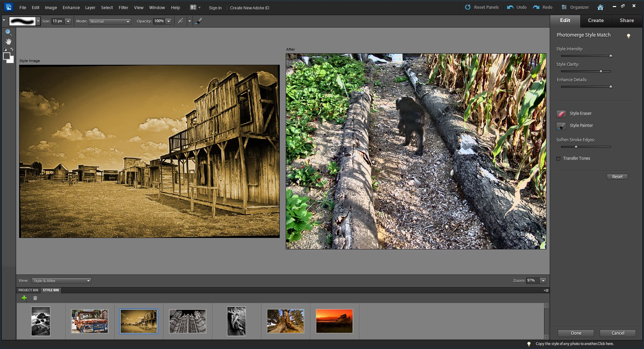Viewport: 644px width, 349px height.
Task: Swap foreground and background colors
Action: click(x=12, y=49)
